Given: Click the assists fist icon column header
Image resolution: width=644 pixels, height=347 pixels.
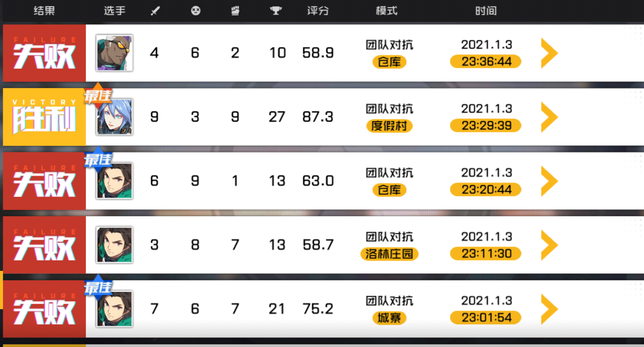Looking at the screenshot, I should (x=235, y=11).
